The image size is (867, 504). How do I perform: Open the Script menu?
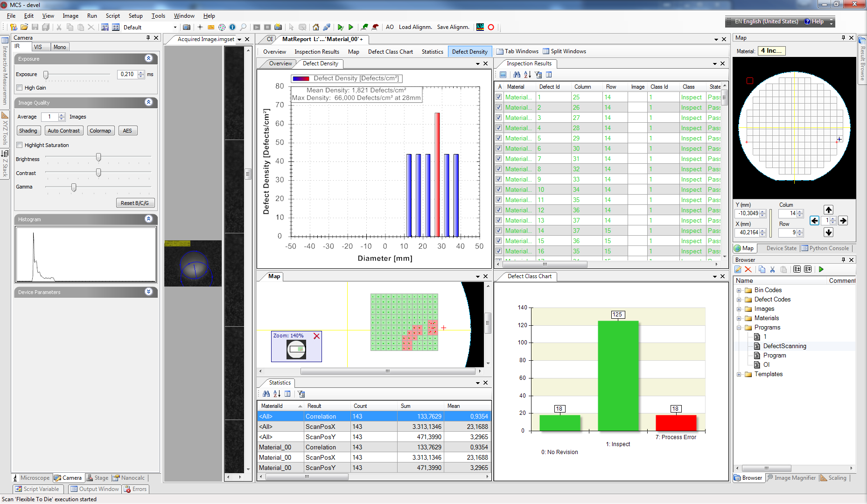(112, 16)
